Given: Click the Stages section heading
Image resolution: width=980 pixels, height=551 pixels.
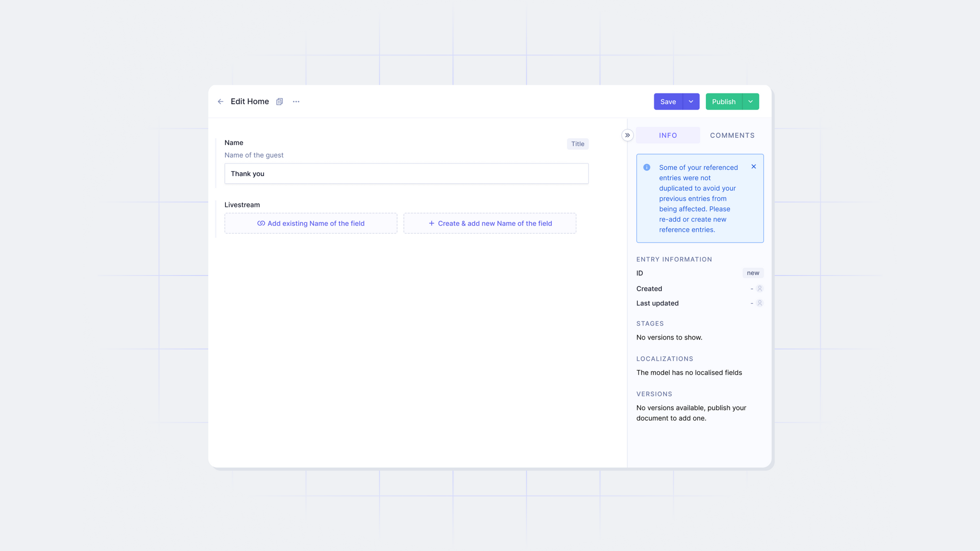Looking at the screenshot, I should [x=650, y=323].
